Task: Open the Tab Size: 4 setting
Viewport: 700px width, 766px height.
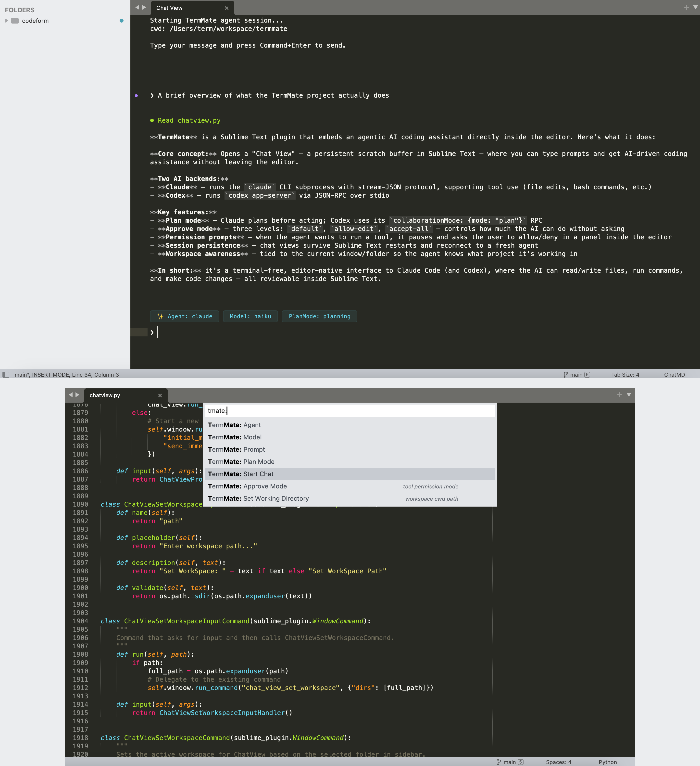Action: tap(625, 375)
